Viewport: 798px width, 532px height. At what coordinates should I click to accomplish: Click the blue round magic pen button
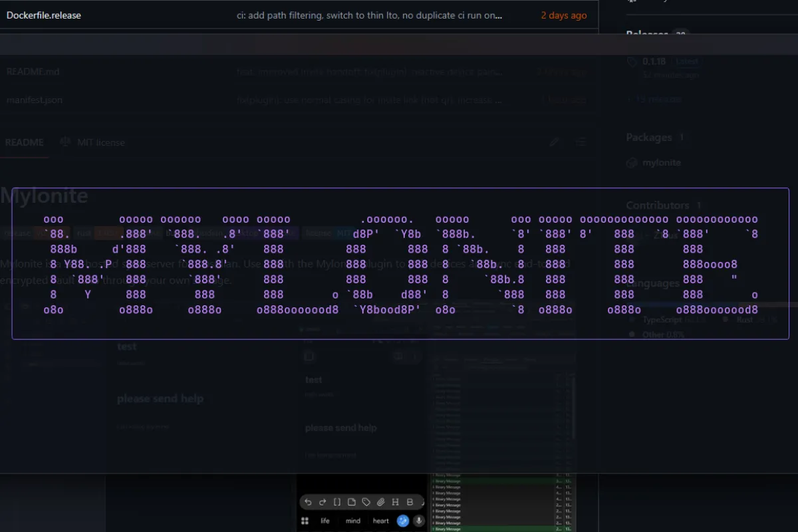coord(403,521)
